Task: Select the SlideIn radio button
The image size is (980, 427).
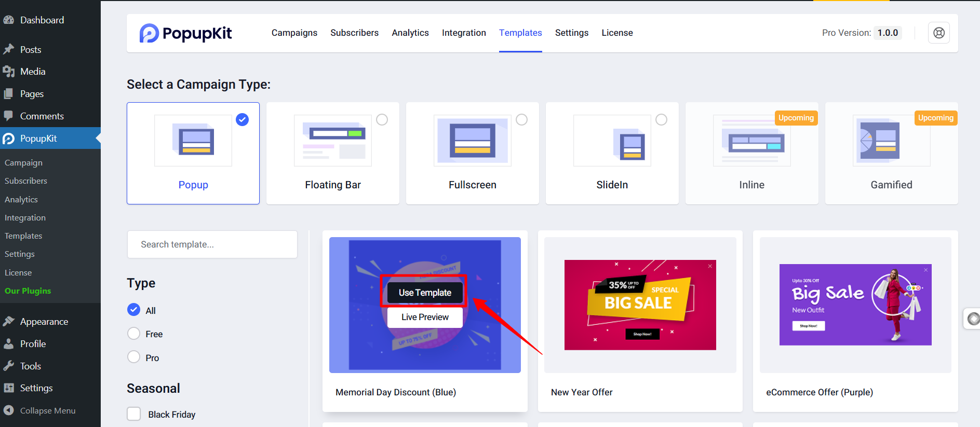Action: tap(662, 120)
